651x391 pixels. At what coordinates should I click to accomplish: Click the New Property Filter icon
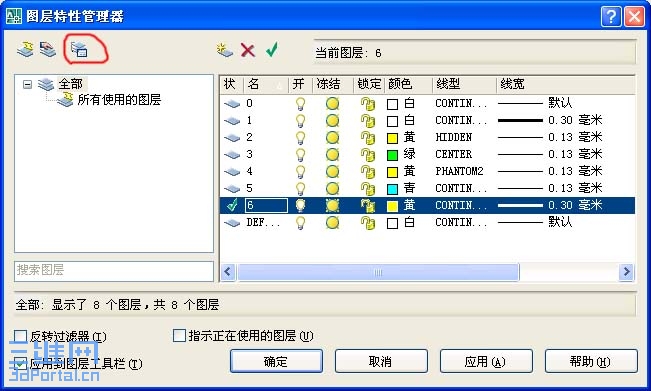pos(25,49)
